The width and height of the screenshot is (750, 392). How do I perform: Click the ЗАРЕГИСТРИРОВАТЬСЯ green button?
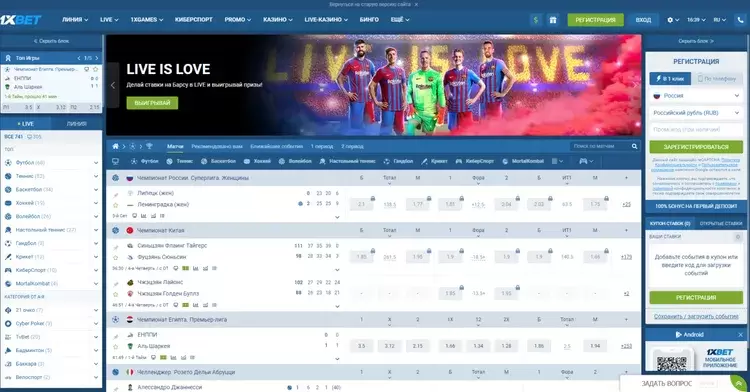[696, 147]
